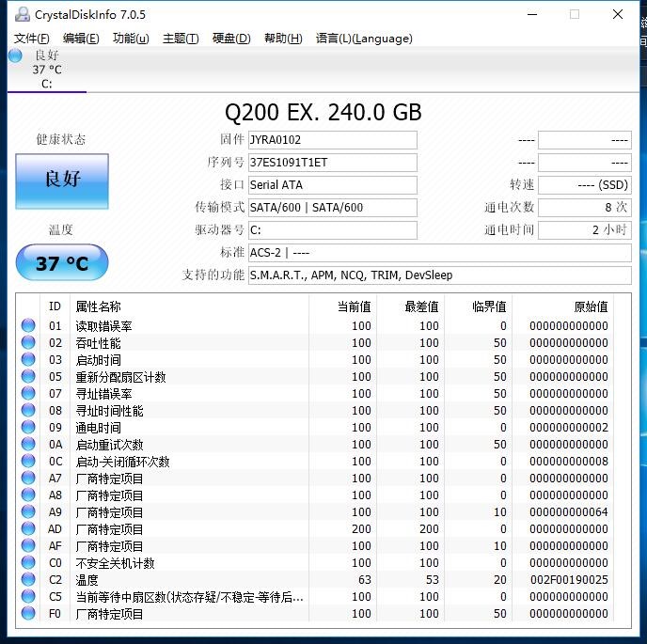Open the 文件(F) menu

tap(31, 39)
